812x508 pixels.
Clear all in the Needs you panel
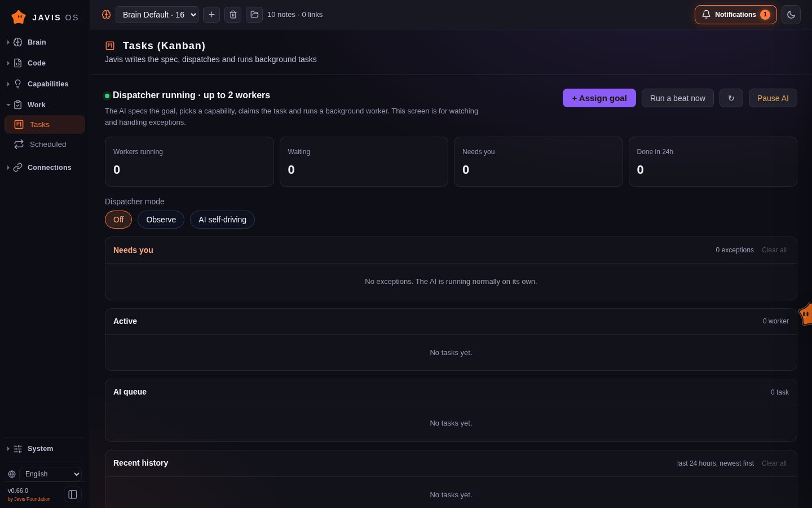(774, 250)
